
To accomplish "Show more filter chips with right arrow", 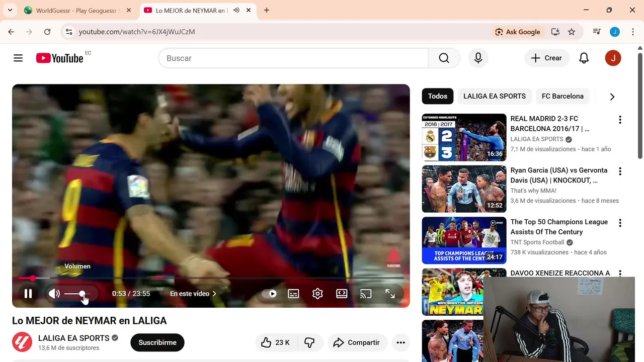I will tap(612, 97).
